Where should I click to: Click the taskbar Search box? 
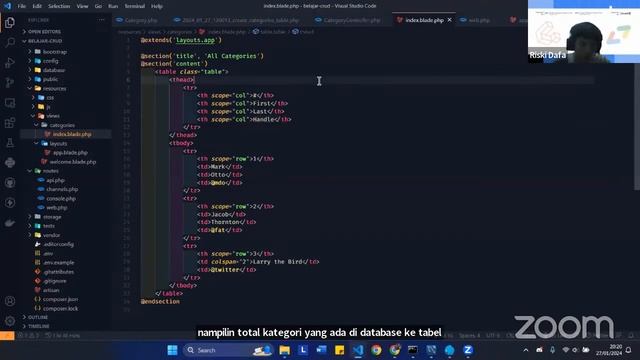[x=228, y=350]
